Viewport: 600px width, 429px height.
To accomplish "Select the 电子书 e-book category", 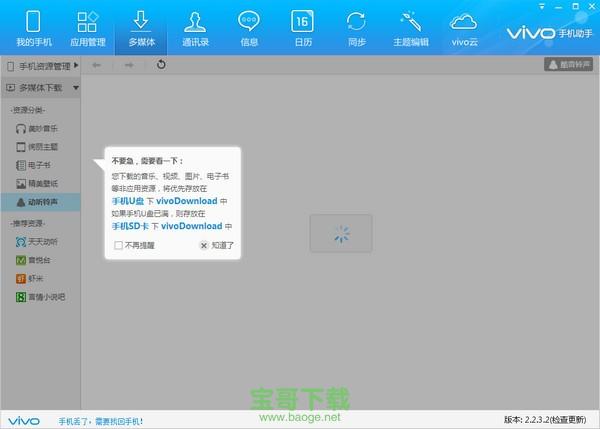I will (33, 165).
